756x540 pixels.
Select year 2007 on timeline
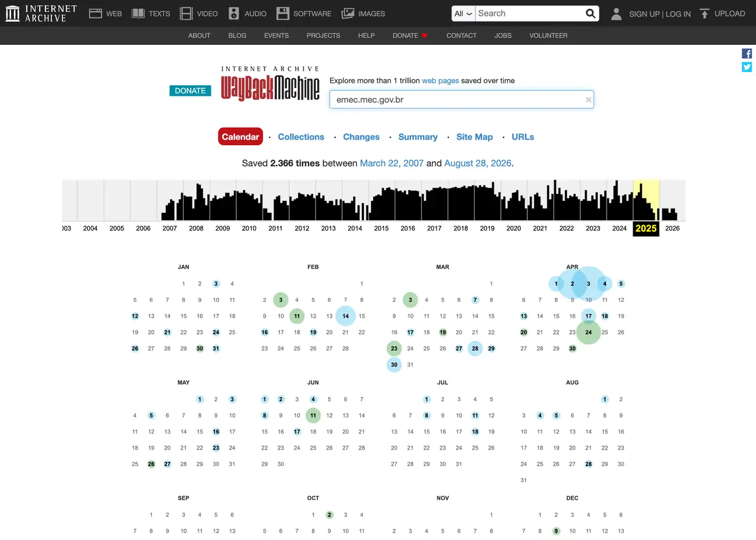[170, 228]
